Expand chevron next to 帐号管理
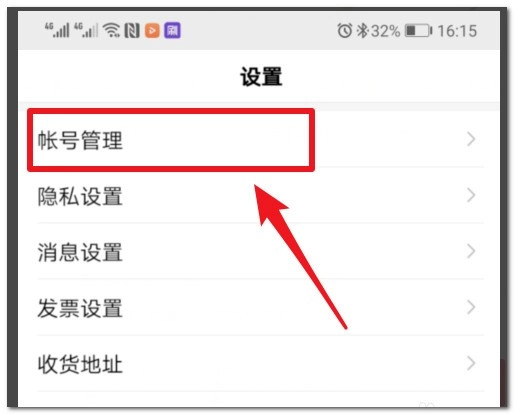514x414 pixels. pos(471,139)
